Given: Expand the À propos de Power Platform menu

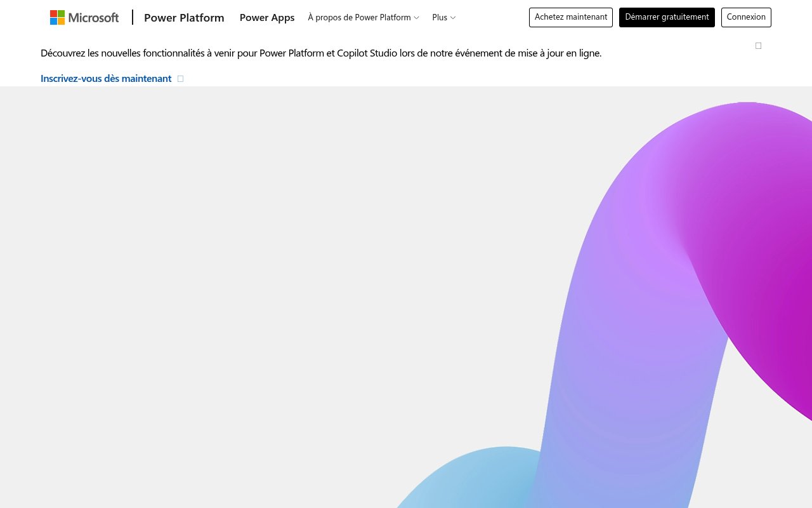Looking at the screenshot, I should point(363,18).
